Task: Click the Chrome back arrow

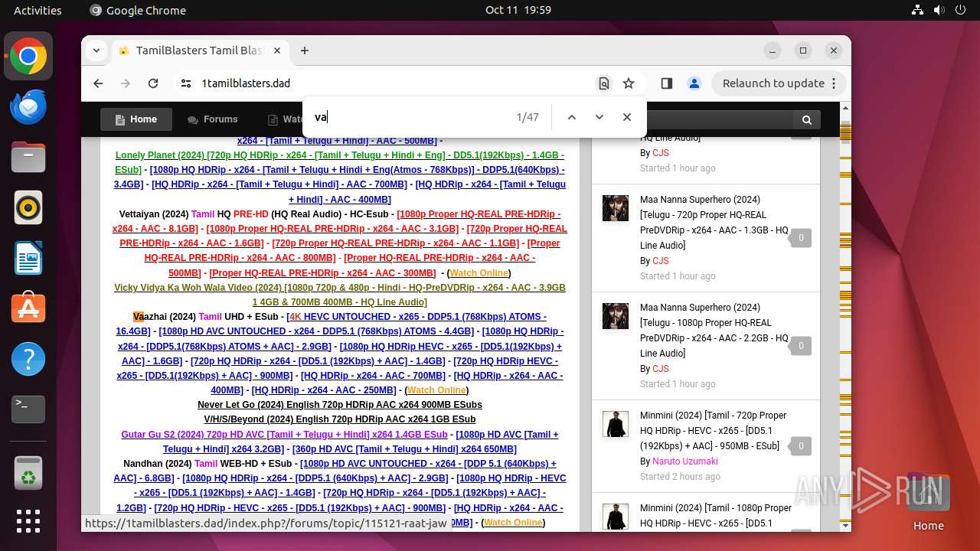Action: pos(98,83)
